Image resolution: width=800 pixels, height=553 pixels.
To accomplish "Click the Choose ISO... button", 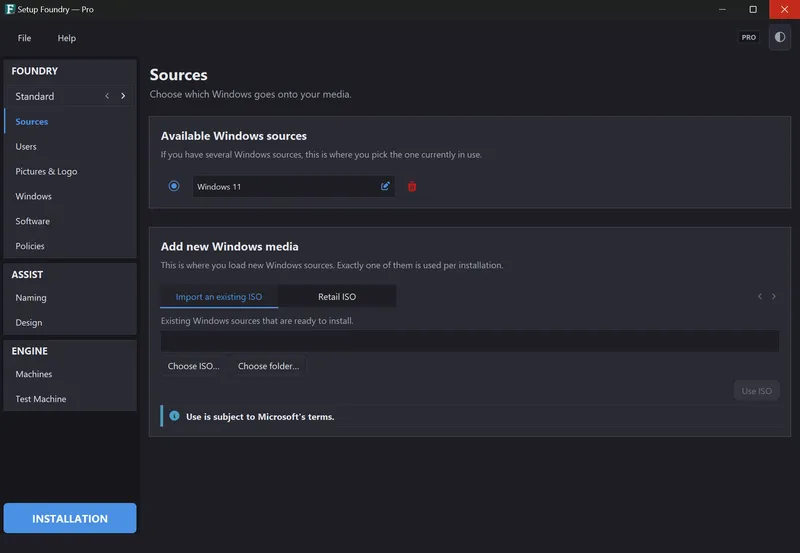I will click(193, 366).
